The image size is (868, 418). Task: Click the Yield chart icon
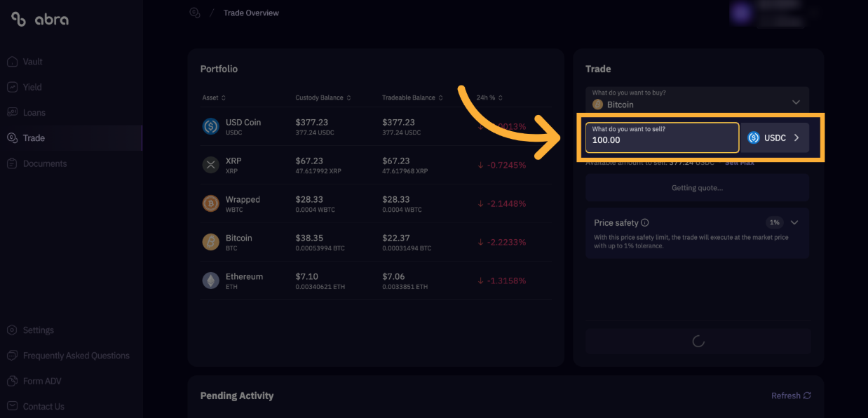coord(12,87)
